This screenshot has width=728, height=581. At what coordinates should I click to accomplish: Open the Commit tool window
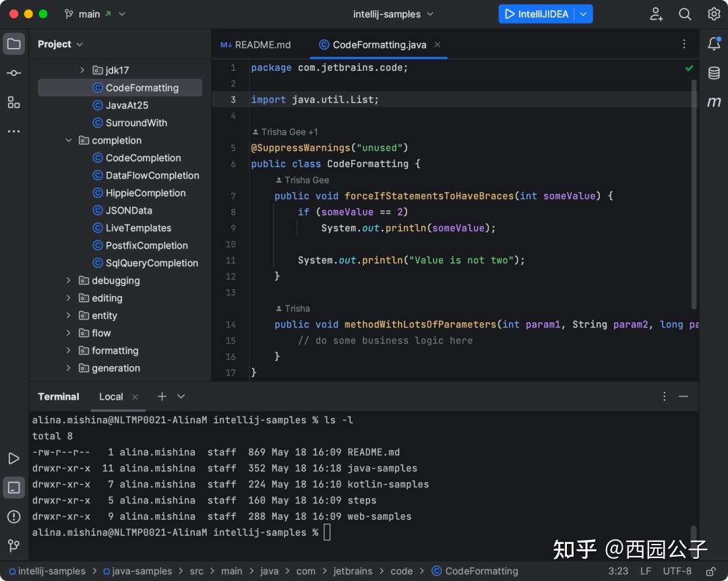pos(13,73)
